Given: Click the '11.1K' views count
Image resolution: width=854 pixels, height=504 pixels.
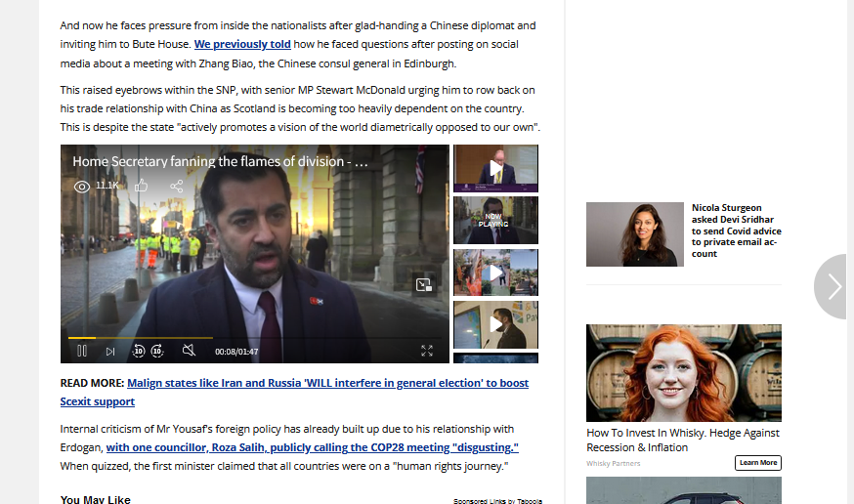Looking at the screenshot, I should tap(107, 186).
